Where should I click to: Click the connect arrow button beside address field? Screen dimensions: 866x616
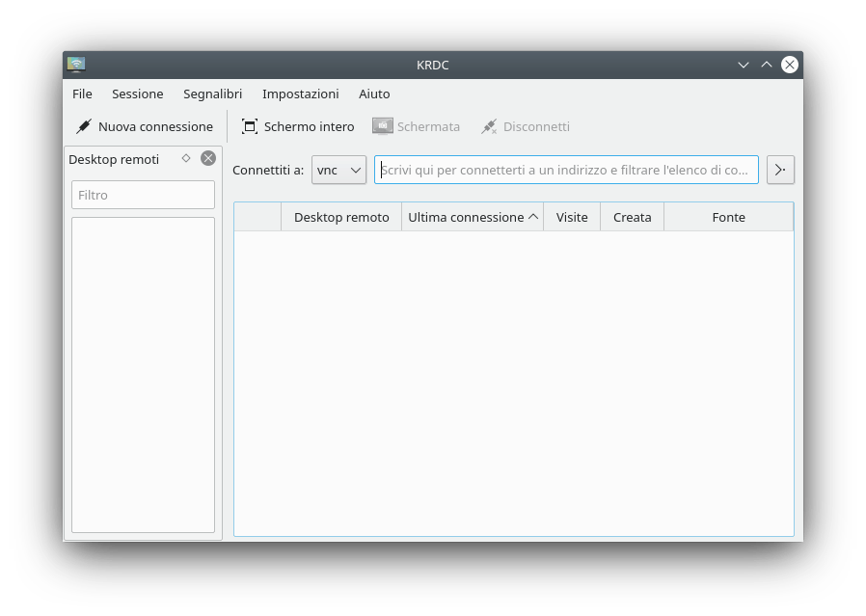pyautogui.click(x=780, y=170)
